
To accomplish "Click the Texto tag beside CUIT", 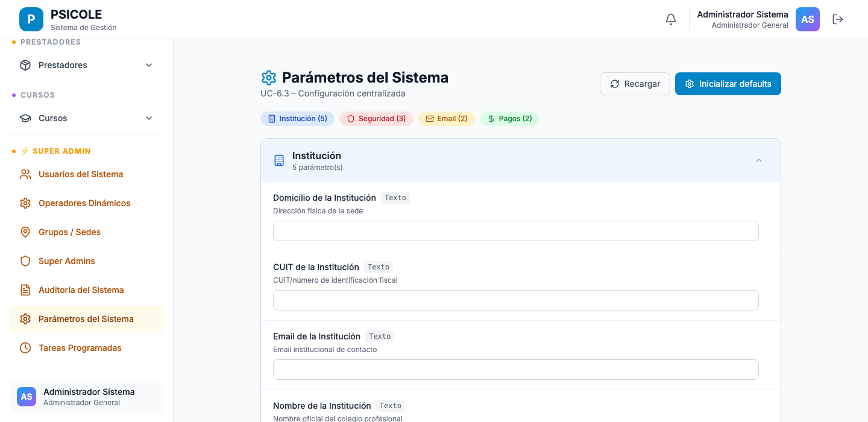I will 379,267.
